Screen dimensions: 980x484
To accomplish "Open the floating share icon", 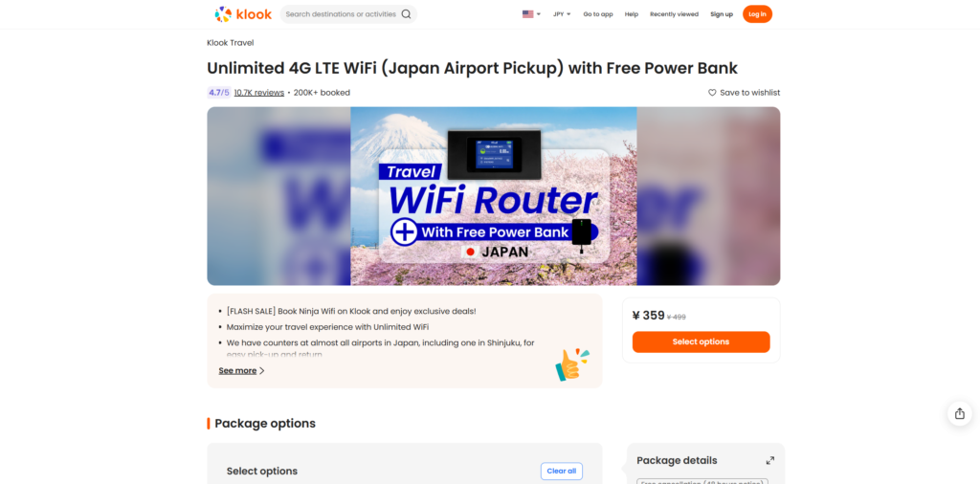I will click(x=959, y=413).
